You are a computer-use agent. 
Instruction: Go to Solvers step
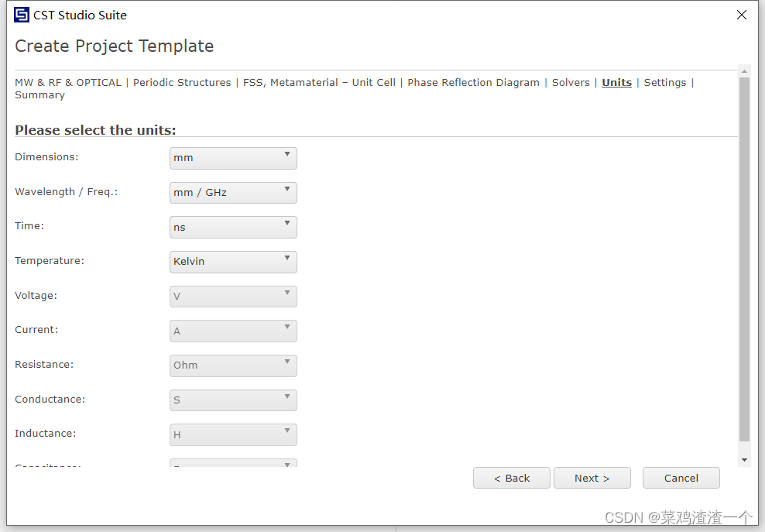571,83
